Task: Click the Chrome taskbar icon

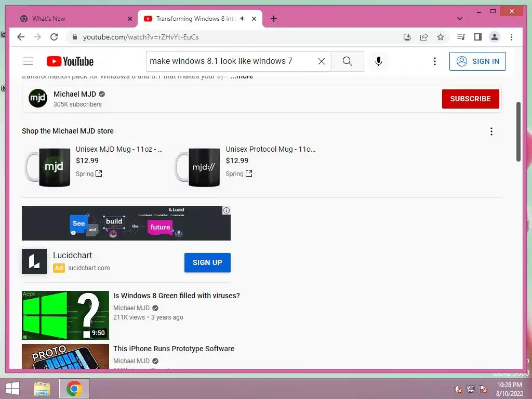Action: (74, 389)
